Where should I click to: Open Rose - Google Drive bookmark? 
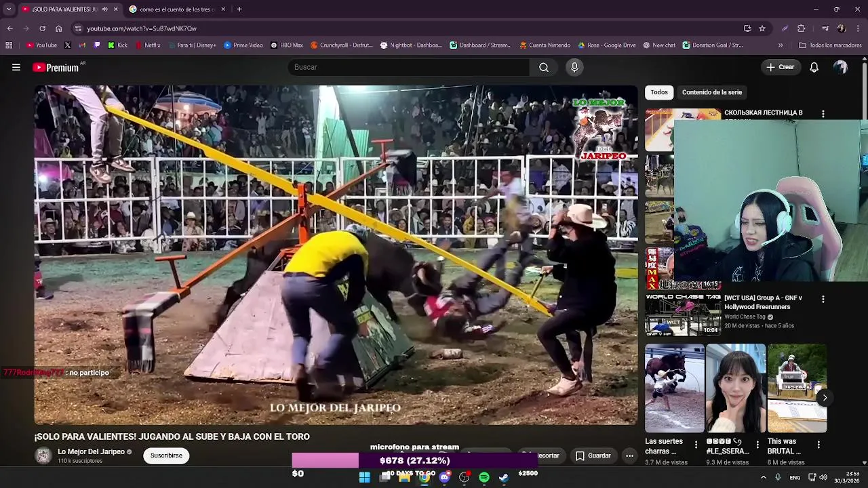[x=607, y=45]
